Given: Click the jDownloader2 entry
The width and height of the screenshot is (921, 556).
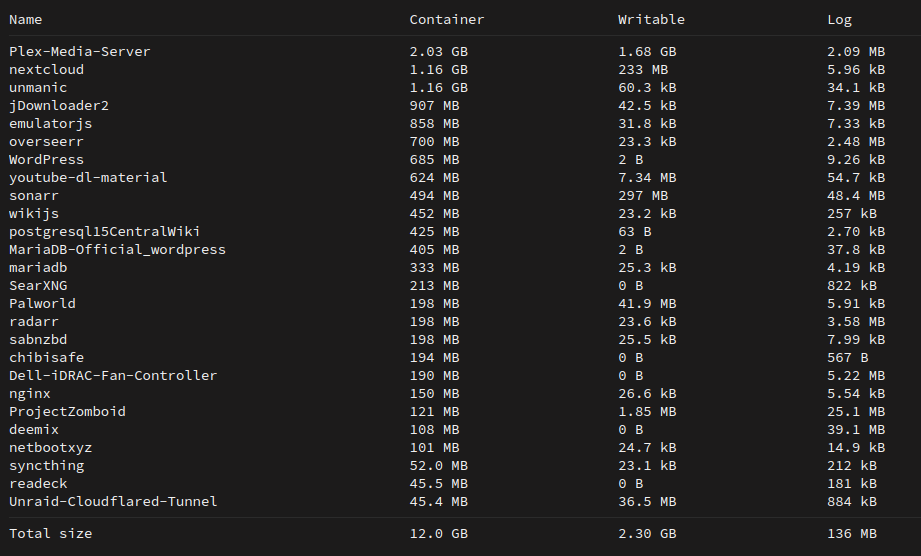Looking at the screenshot, I should [59, 106].
